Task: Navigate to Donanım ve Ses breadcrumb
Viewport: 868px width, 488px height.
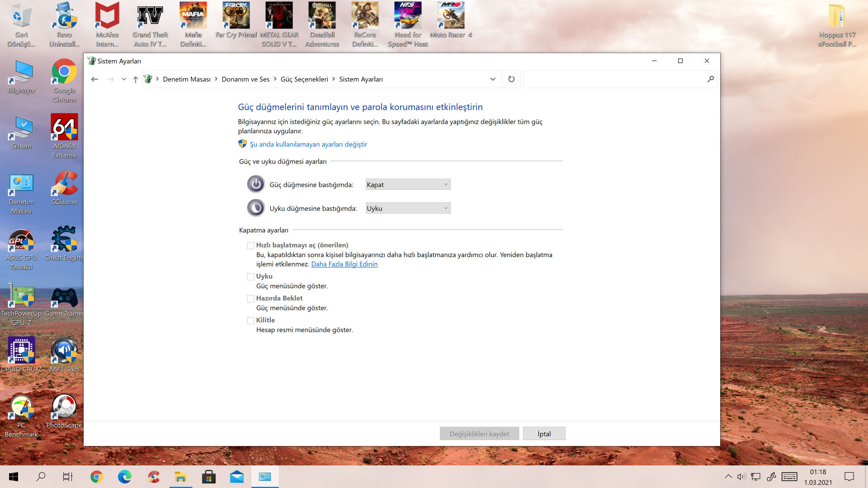Action: pyautogui.click(x=245, y=79)
